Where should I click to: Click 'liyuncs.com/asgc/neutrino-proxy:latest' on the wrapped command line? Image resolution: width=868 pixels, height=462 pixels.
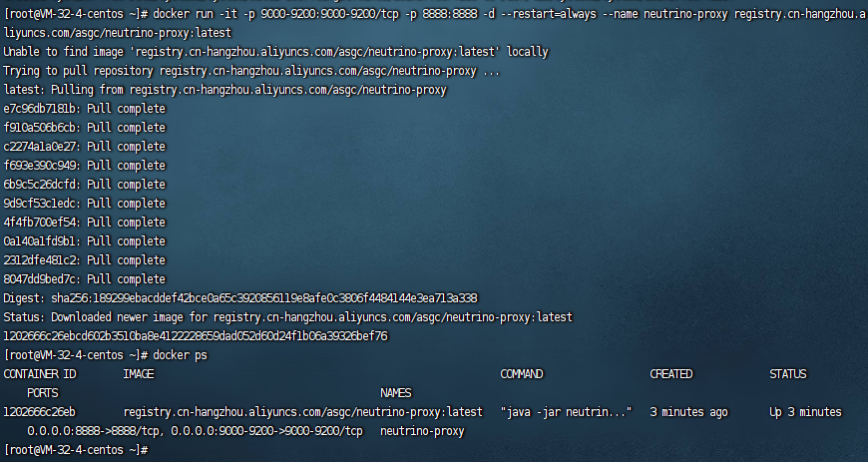[118, 33]
